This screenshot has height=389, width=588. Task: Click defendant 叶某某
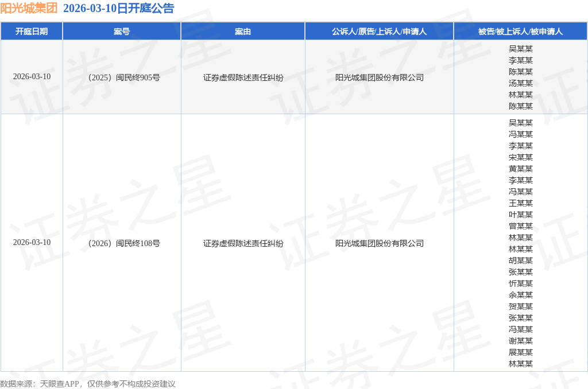pos(520,215)
